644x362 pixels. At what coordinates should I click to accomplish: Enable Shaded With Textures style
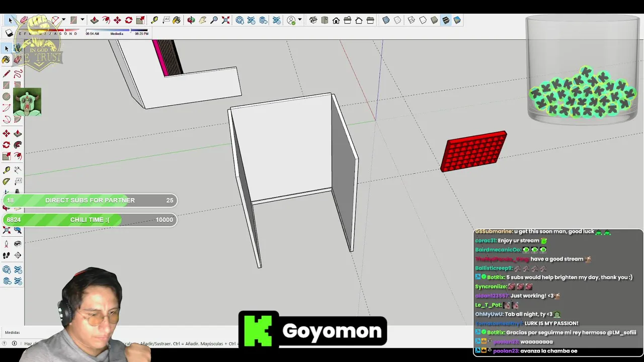coord(446,20)
